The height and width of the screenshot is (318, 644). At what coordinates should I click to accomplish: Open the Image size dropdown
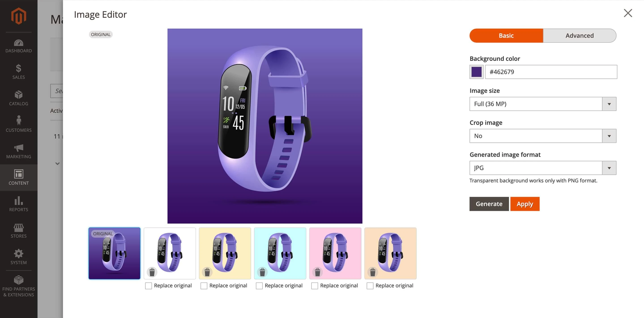tap(543, 104)
